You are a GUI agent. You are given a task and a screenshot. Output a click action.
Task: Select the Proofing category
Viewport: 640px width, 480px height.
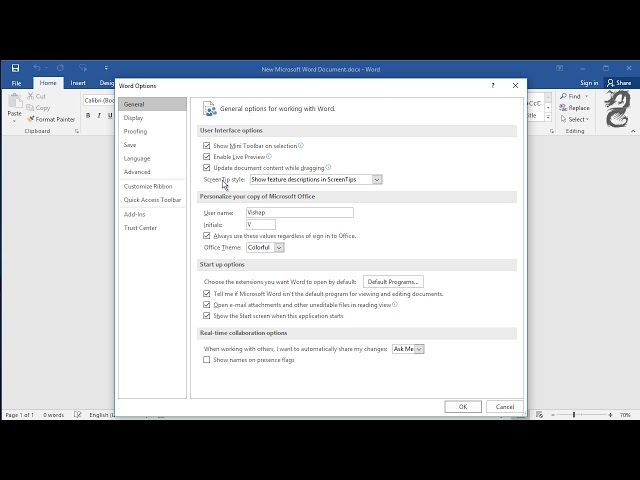click(152, 131)
